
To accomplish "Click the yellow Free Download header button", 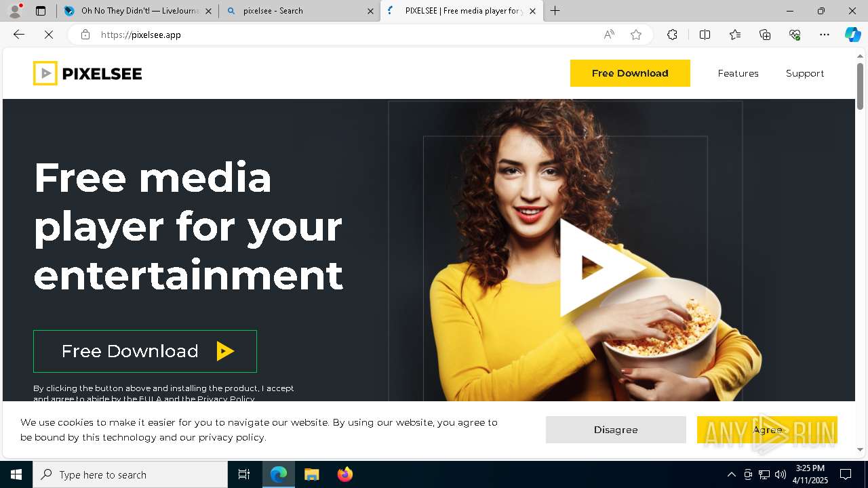I will 630,73.
